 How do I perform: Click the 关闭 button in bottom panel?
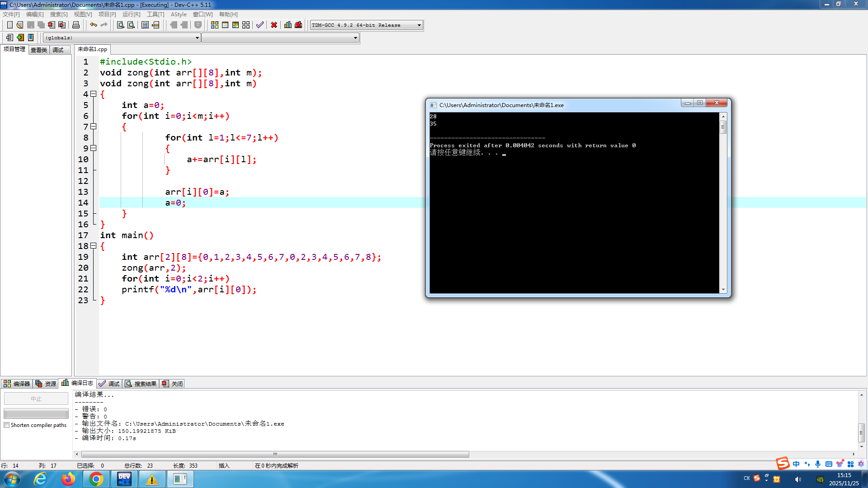pyautogui.click(x=173, y=384)
